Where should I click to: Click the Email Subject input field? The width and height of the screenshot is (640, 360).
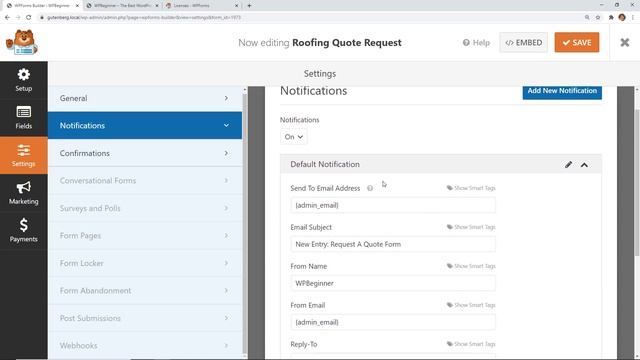(393, 244)
